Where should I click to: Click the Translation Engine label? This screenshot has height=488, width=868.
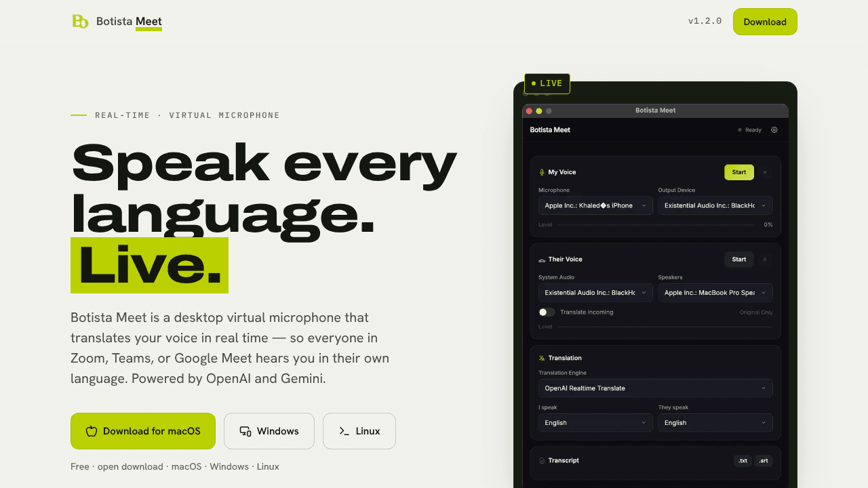(x=563, y=373)
